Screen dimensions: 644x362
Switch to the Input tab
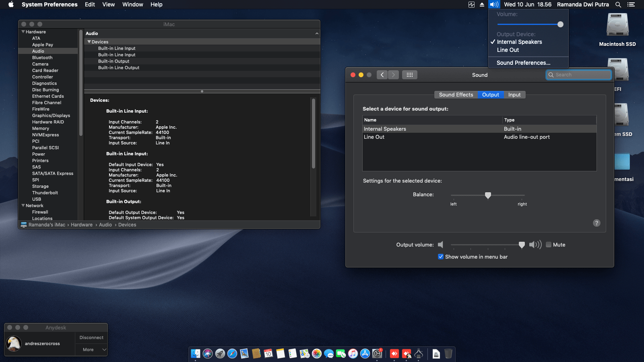pyautogui.click(x=514, y=95)
